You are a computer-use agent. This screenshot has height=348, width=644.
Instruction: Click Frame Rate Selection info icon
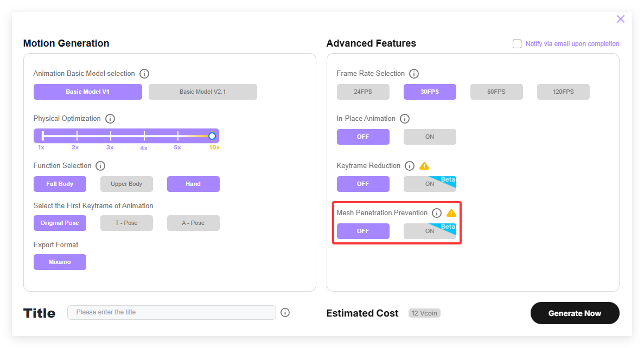coord(413,74)
